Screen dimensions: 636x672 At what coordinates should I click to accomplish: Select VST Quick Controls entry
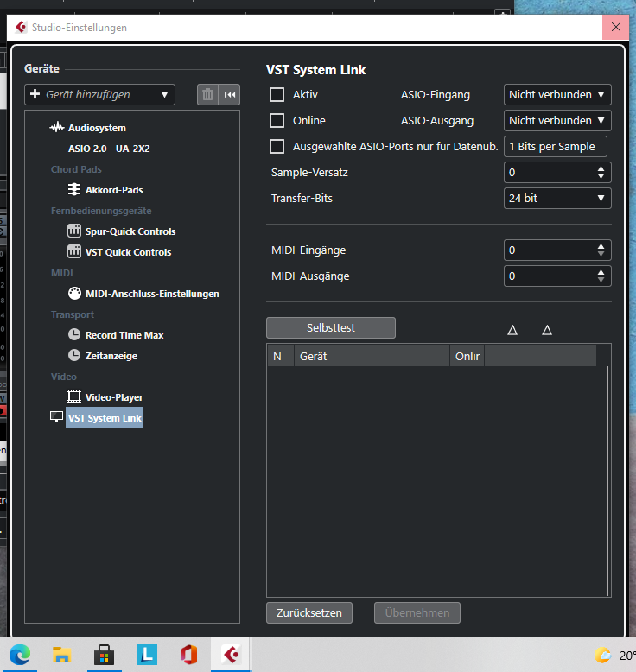pyautogui.click(x=128, y=252)
